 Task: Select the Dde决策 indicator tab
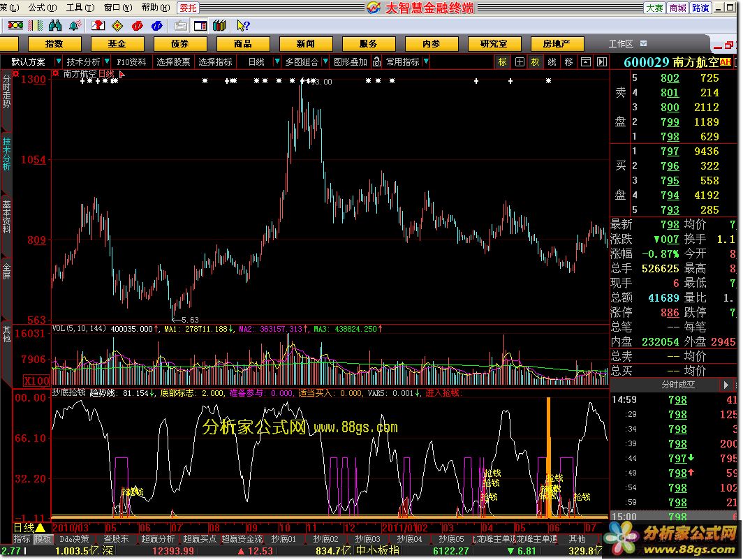point(75,538)
